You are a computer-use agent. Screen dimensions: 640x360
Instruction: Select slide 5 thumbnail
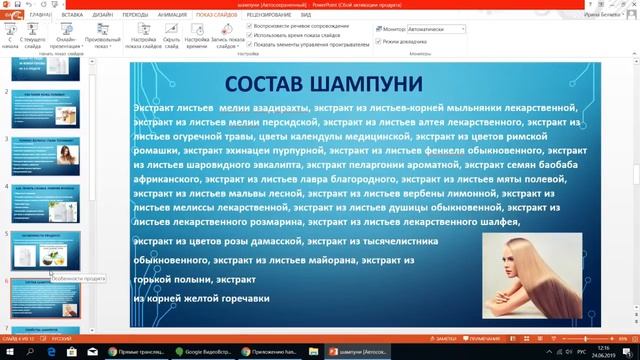point(46,251)
